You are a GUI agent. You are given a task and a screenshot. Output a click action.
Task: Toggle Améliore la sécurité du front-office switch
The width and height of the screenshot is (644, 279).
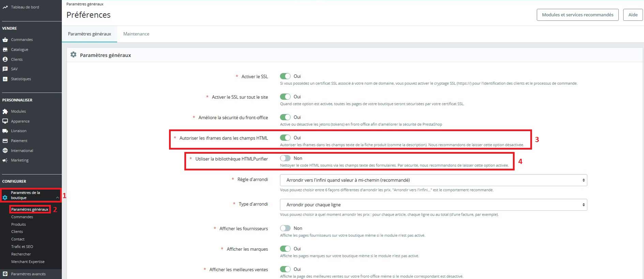[285, 117]
